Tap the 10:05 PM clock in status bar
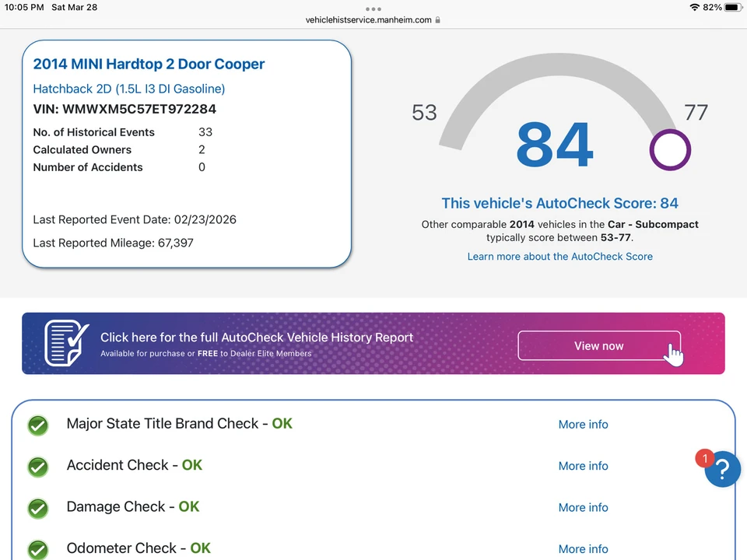The height and width of the screenshot is (560, 747). (24, 7)
